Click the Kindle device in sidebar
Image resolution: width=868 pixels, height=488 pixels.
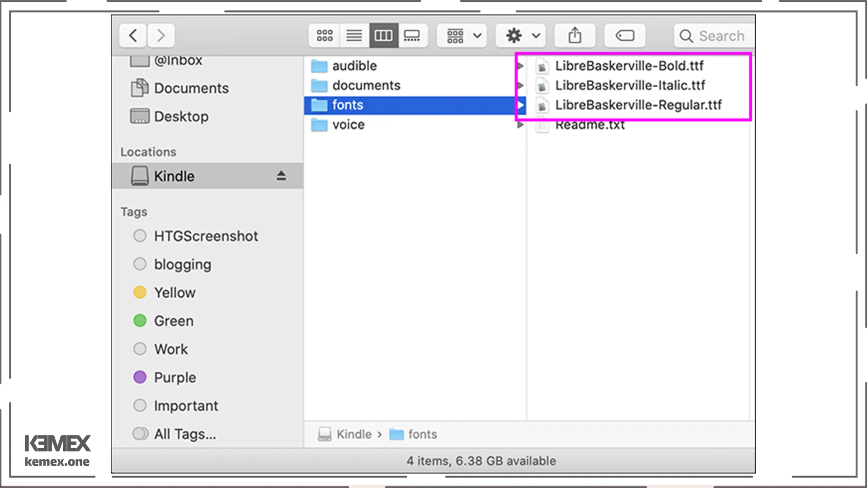click(174, 176)
